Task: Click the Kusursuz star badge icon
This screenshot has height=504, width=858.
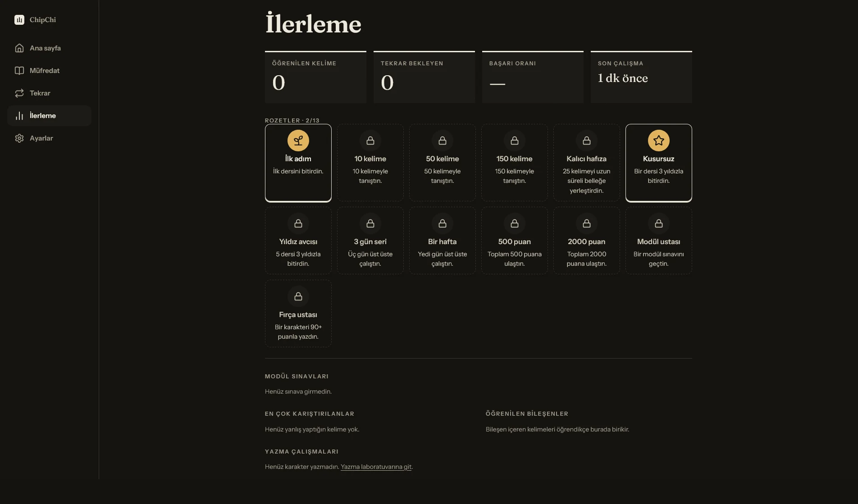Action: 659,141
